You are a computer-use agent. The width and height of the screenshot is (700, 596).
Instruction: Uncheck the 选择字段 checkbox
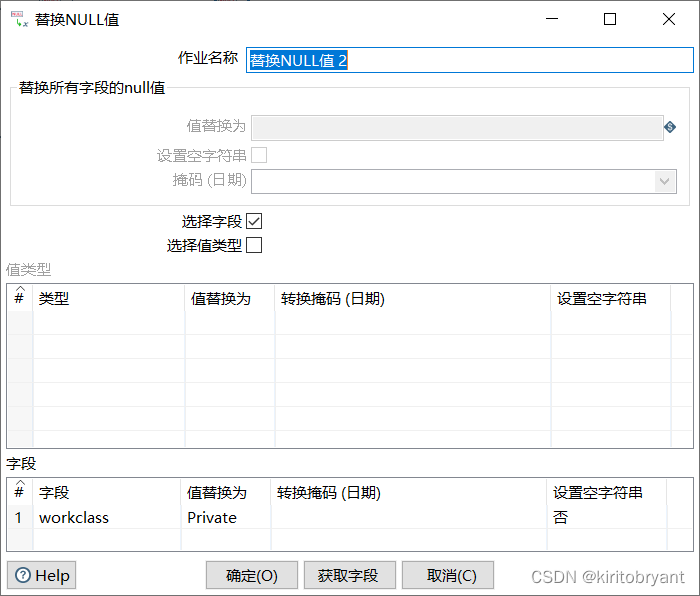point(254,221)
